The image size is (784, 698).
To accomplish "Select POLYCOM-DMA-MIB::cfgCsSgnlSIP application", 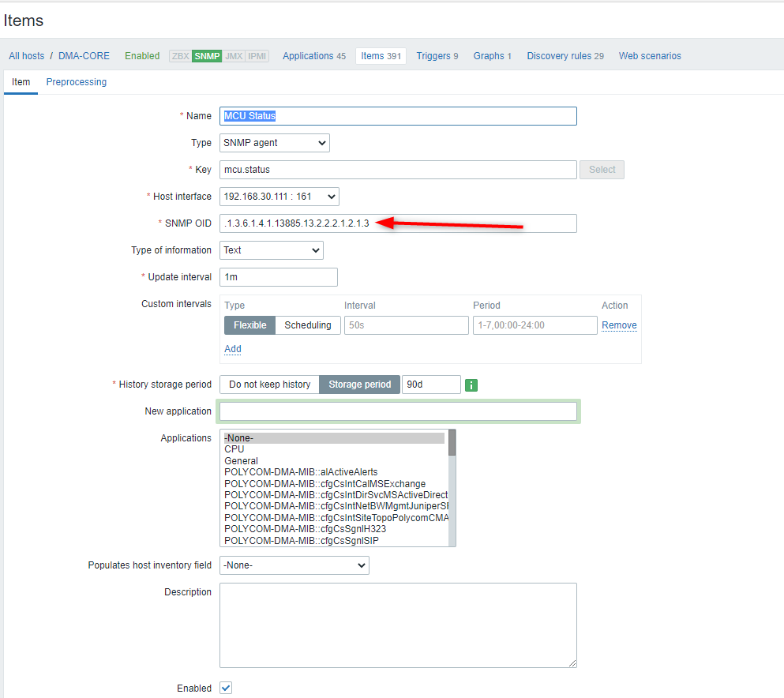I will (334, 541).
